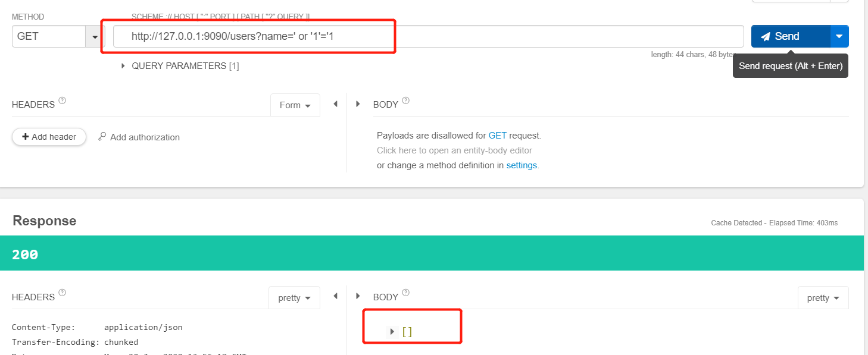
Task: Open the pretty dropdown for response body
Action: [823, 298]
